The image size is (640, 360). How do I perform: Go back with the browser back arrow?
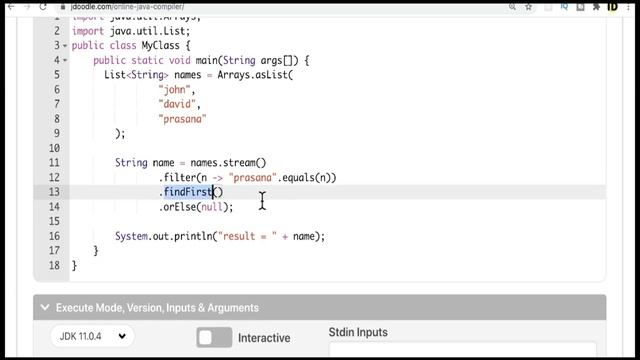[x=11, y=6]
